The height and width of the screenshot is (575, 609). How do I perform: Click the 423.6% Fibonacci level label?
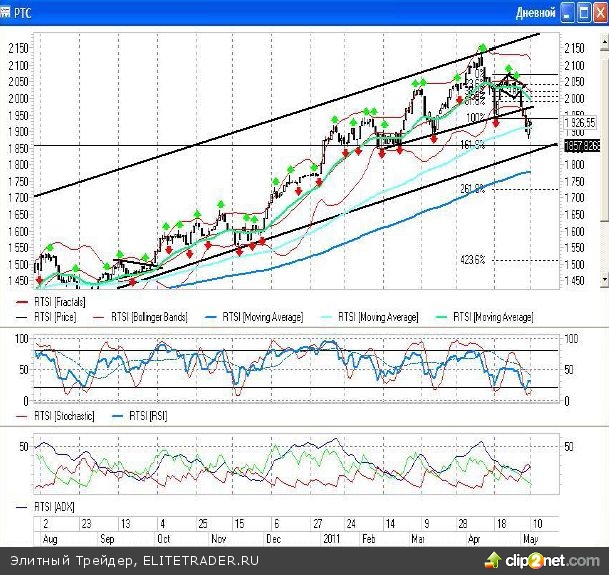tap(472, 260)
